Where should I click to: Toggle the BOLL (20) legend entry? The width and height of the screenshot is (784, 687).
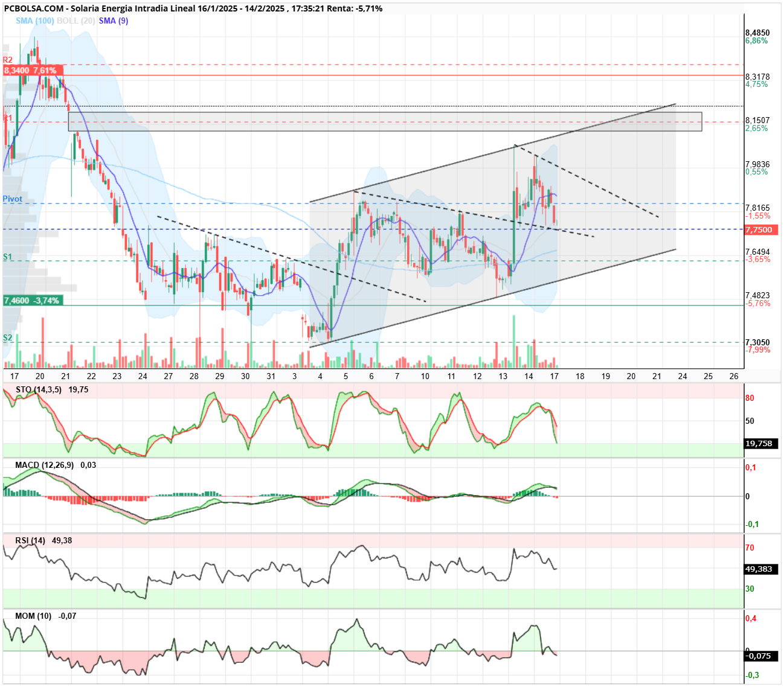76,21
